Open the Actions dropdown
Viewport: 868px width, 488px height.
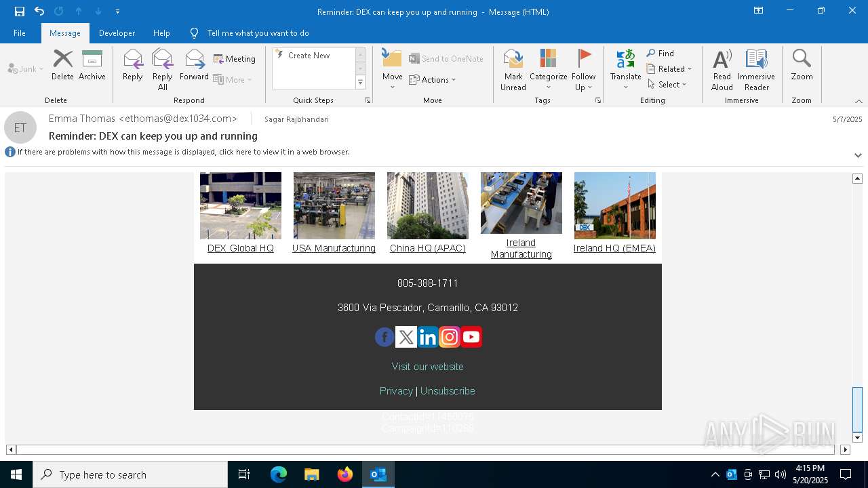click(433, 79)
